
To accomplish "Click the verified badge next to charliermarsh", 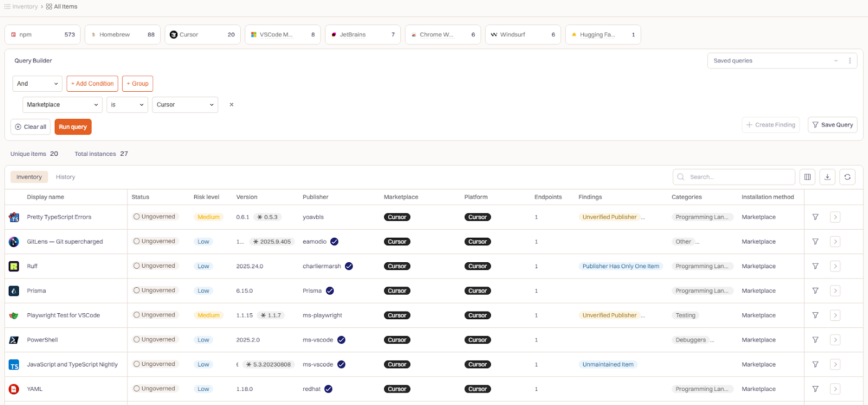I will pos(349,266).
